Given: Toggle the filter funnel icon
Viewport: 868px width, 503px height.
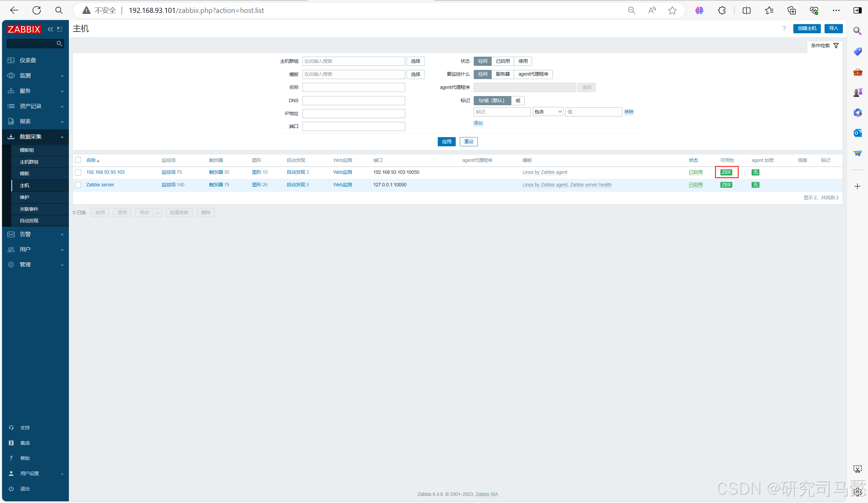Looking at the screenshot, I should (836, 45).
